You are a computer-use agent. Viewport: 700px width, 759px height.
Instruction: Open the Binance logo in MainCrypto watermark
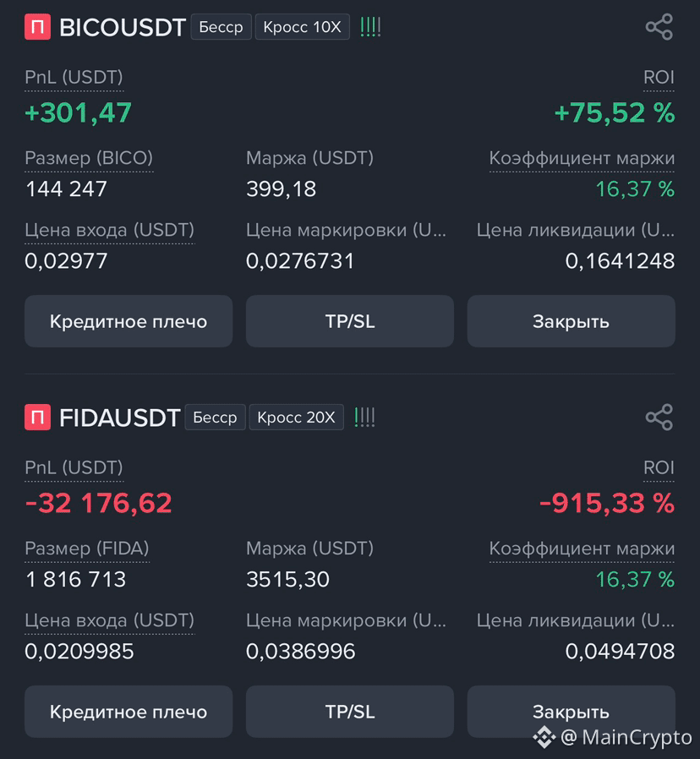(x=544, y=737)
